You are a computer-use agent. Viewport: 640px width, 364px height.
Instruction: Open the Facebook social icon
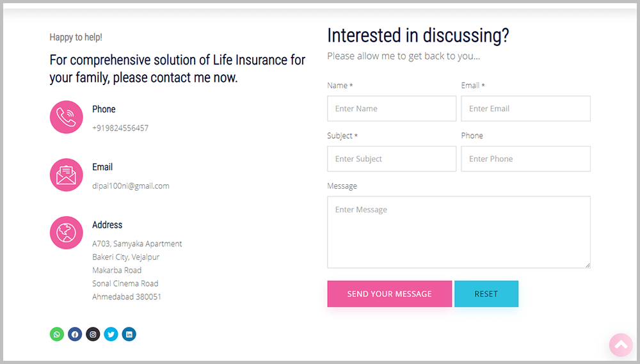coord(75,334)
